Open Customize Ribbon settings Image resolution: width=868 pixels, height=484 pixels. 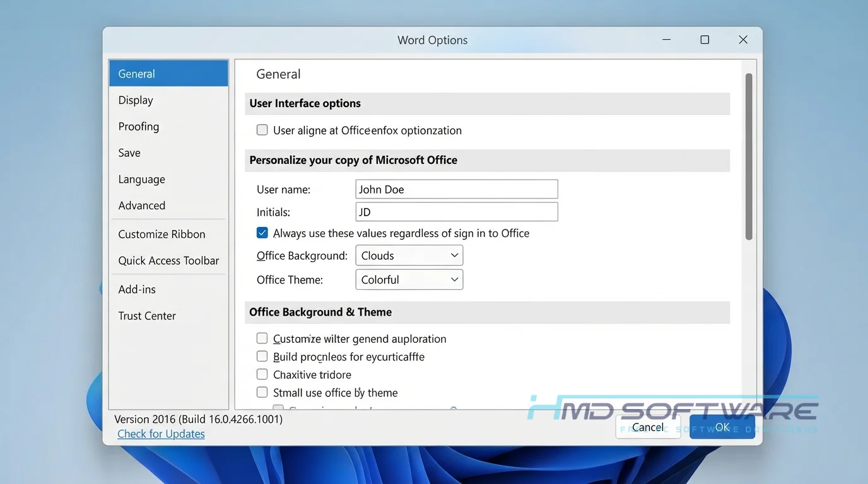click(x=168, y=234)
